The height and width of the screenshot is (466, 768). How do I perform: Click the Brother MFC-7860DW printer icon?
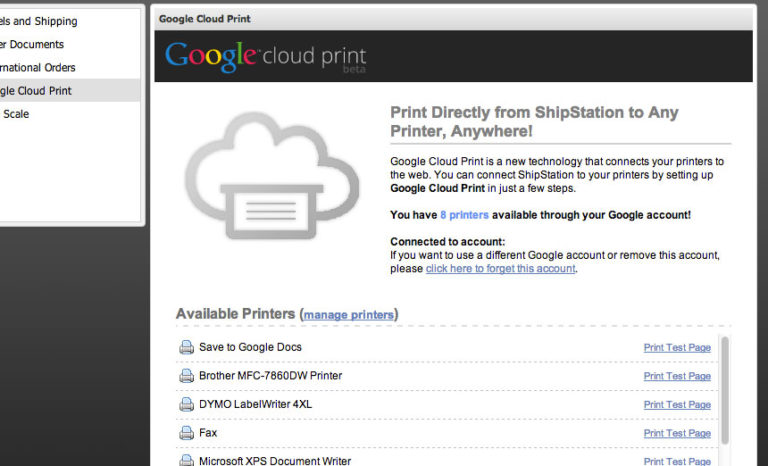[186, 376]
